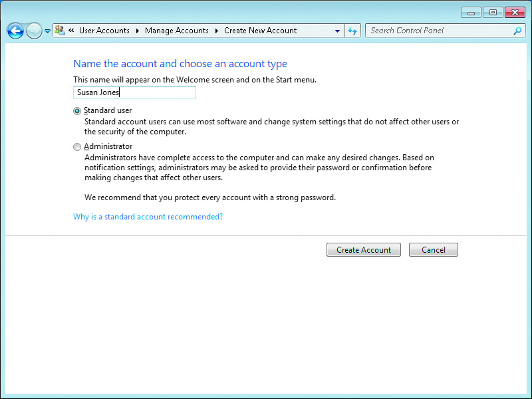This screenshot has width=532, height=399.
Task: Refresh the page with the refresh icon
Action: click(x=352, y=31)
